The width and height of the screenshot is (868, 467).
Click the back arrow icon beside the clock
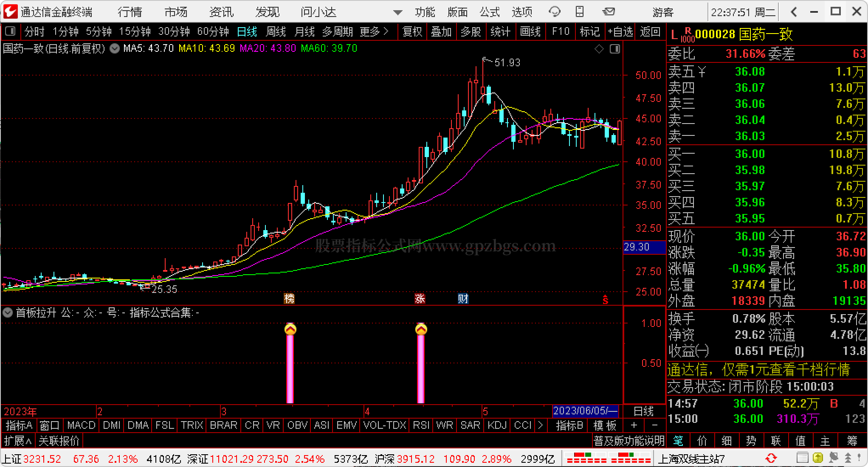[x=794, y=12]
